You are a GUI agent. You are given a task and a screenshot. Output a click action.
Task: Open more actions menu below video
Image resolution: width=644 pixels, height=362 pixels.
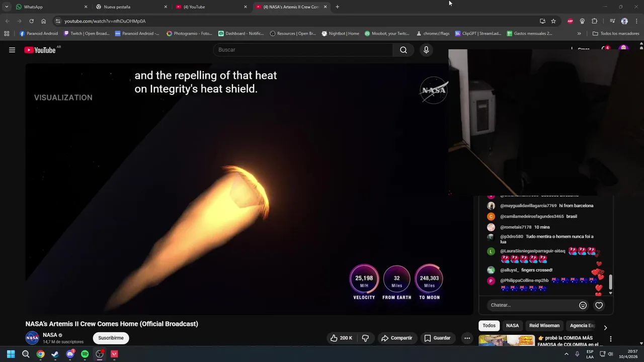(467, 338)
